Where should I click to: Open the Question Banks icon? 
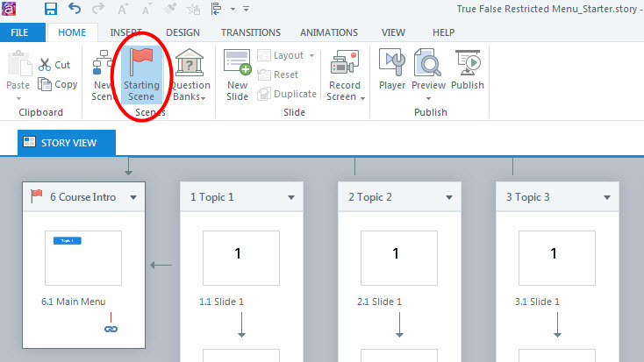click(190, 62)
